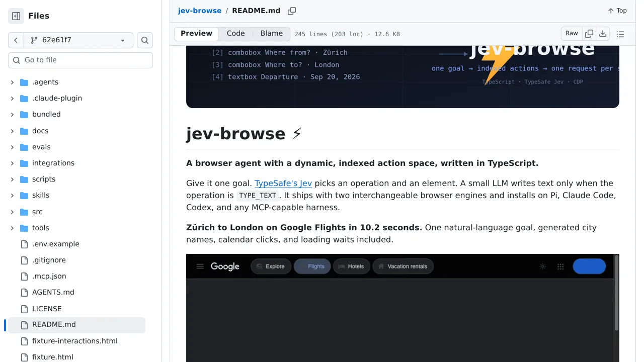Screen dimensions: 644x362
Task: Click the tools folder icon
Action: [x=24, y=228]
